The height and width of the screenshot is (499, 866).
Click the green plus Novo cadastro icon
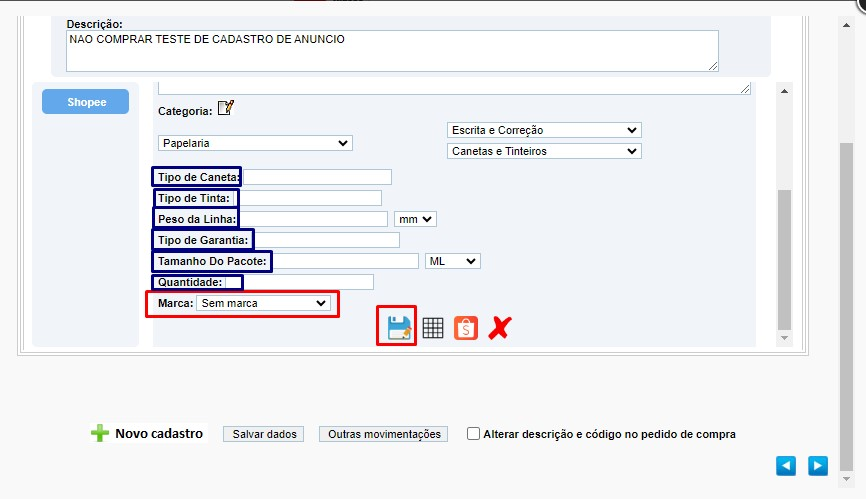pyautogui.click(x=100, y=433)
